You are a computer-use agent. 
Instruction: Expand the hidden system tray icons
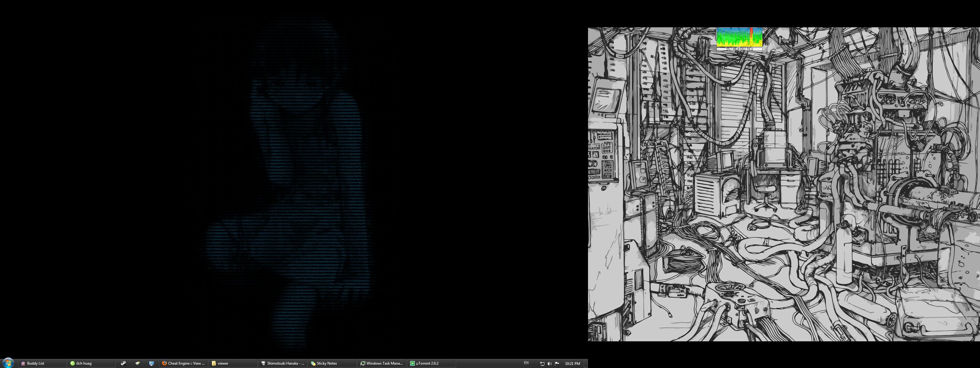tap(535, 364)
